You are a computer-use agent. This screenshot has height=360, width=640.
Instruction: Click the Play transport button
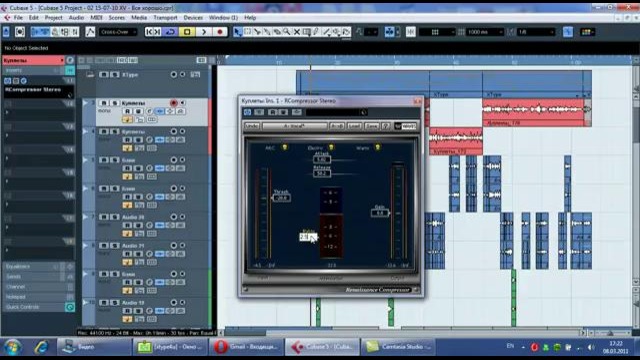[x=204, y=32]
